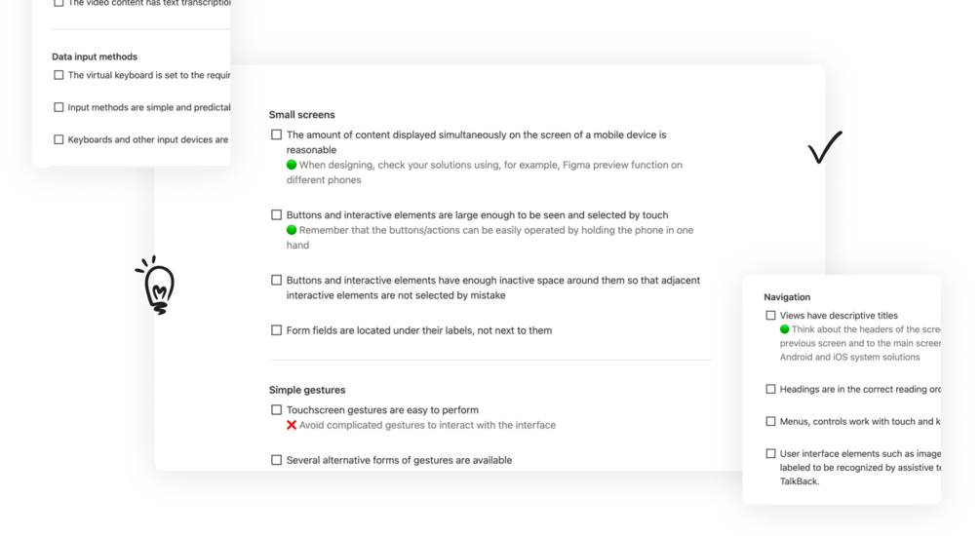Click green dot beside one-hand operation tip
This screenshot has width=980, height=536.
292,230
